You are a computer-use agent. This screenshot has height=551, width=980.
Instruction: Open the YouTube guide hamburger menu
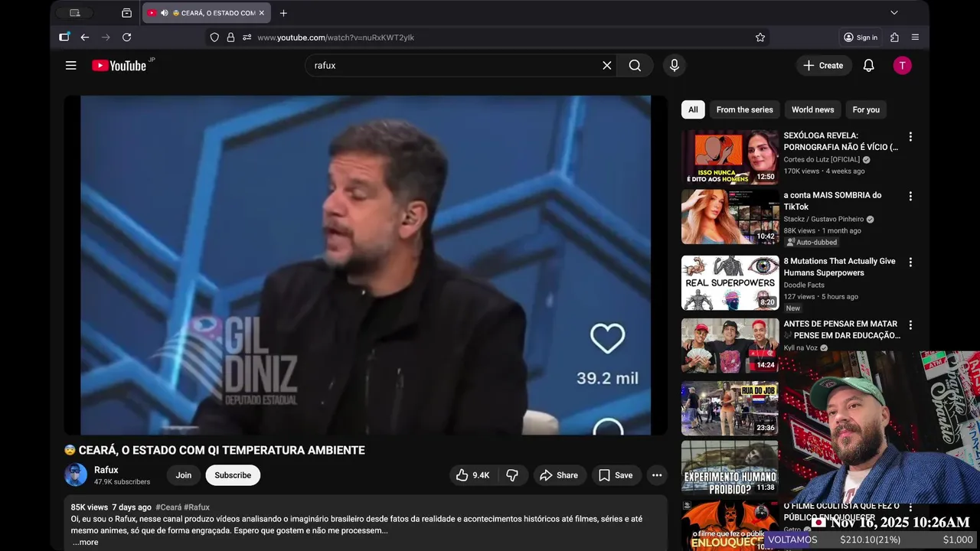(x=70, y=66)
